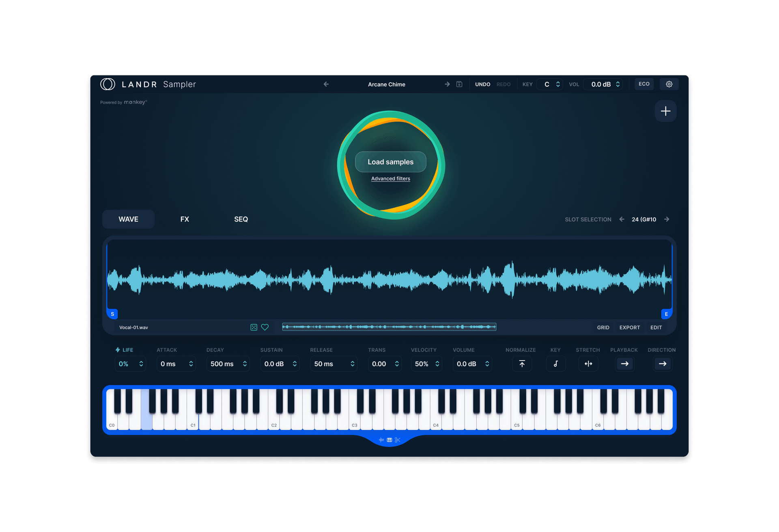
Task: Click the LIFE lightning bolt icon
Action: (x=118, y=350)
